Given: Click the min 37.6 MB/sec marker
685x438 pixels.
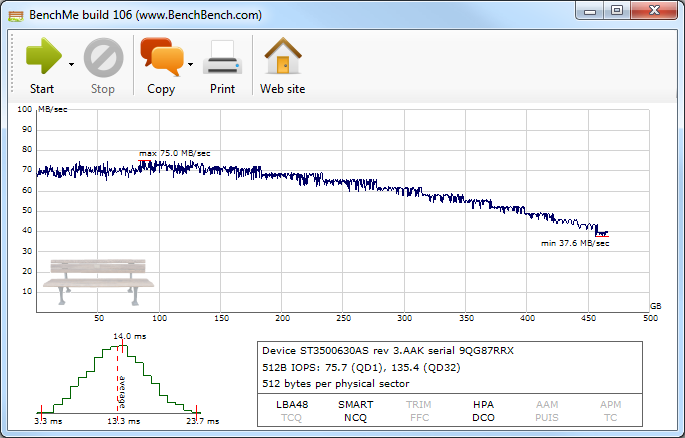Looking at the screenshot, I should [x=575, y=243].
